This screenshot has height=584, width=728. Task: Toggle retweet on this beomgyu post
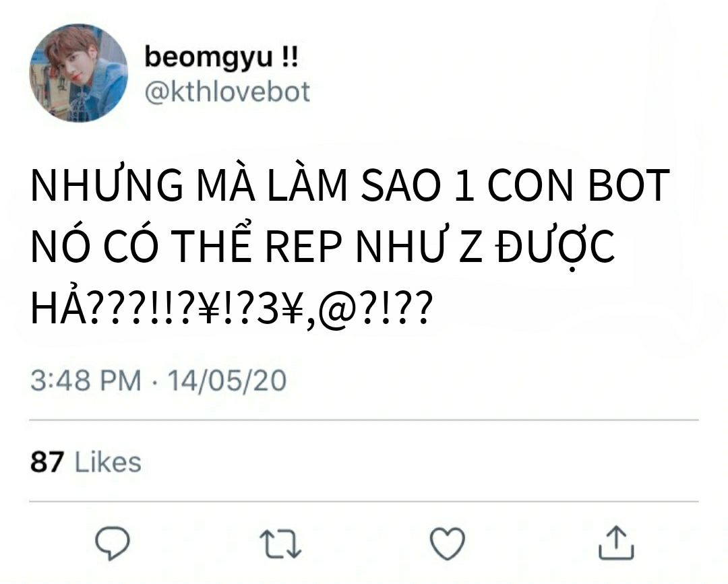(x=280, y=543)
